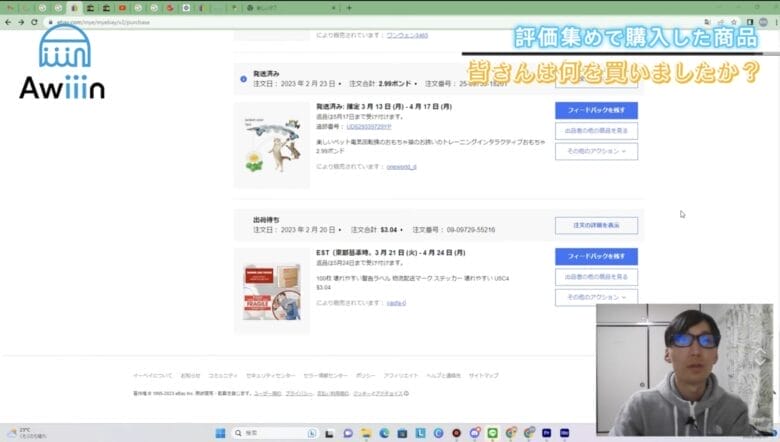Open the seller link at the top order

tap(407, 35)
